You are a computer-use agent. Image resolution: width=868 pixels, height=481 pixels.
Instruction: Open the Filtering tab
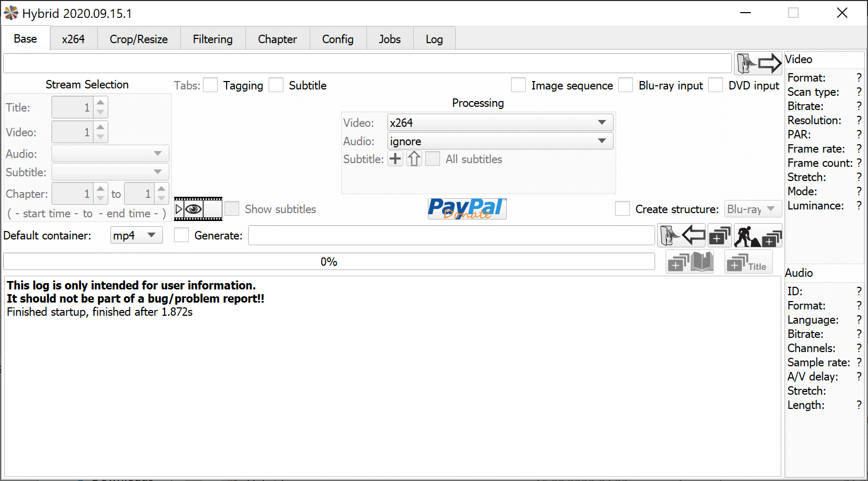tap(212, 39)
